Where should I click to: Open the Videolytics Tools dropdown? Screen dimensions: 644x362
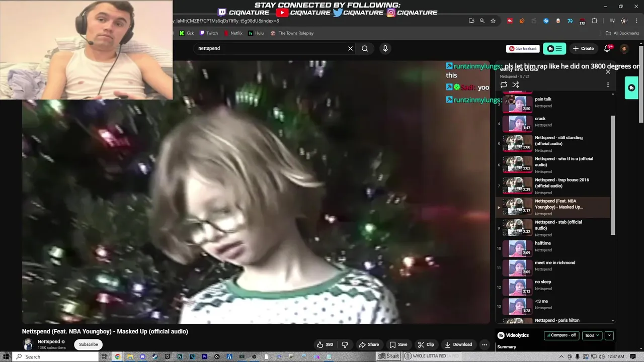pos(592,335)
